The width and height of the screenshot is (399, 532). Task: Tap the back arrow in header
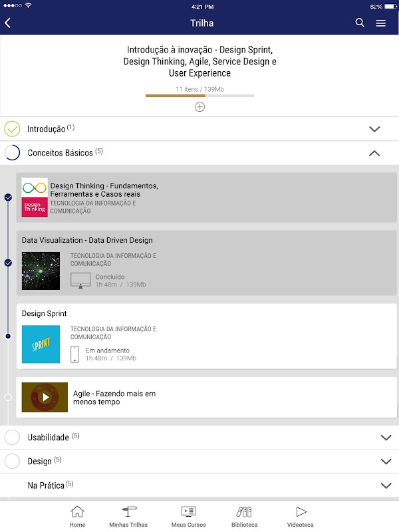[x=8, y=23]
